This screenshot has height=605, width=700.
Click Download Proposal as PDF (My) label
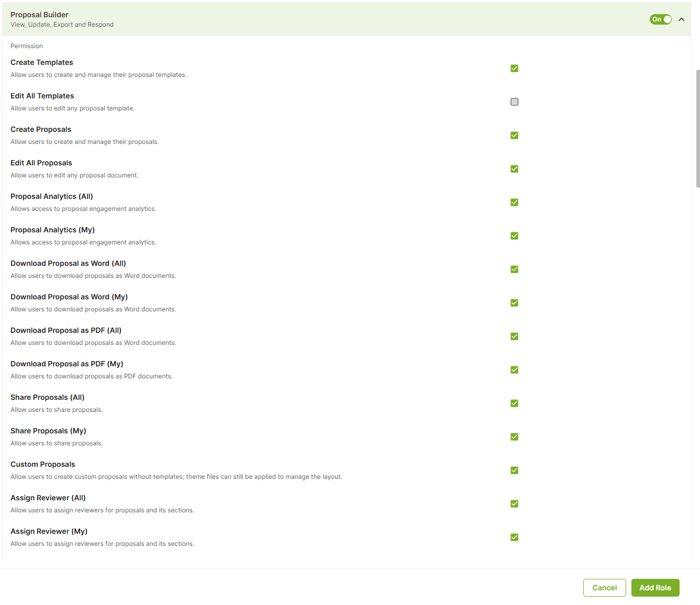point(67,364)
